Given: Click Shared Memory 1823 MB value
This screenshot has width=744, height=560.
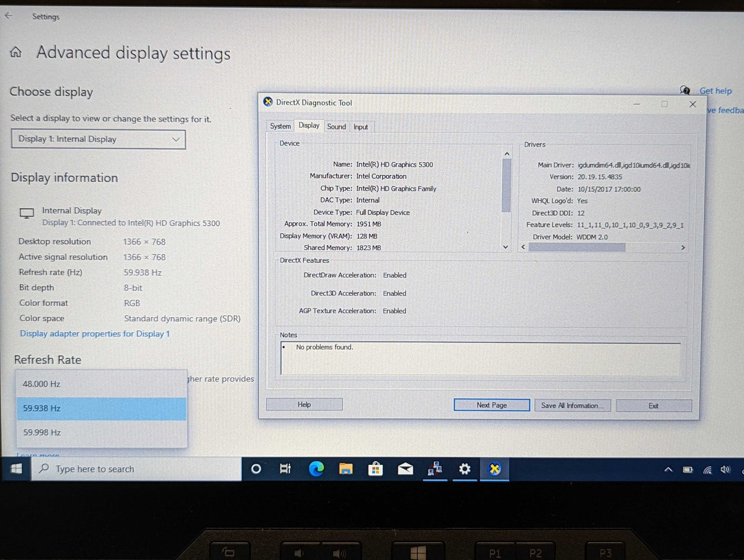Looking at the screenshot, I should [x=369, y=247].
